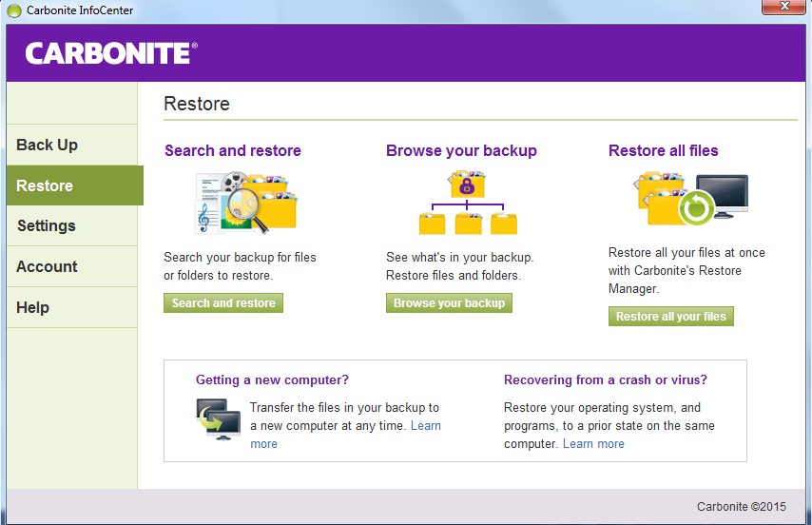Open the Settings section
This screenshot has height=525, width=812.
(x=72, y=225)
